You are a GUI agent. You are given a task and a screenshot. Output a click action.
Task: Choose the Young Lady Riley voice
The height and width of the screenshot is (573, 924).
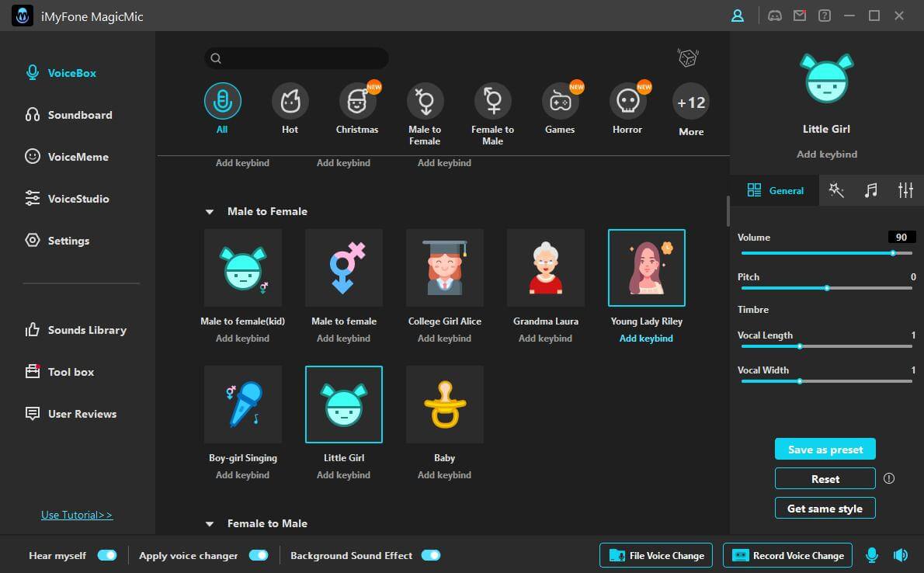(x=647, y=268)
